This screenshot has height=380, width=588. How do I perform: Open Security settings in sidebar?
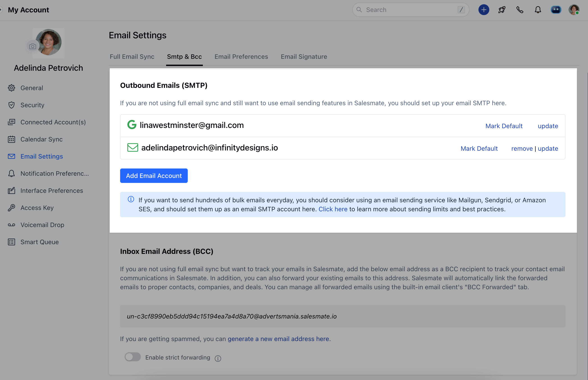pyautogui.click(x=32, y=105)
